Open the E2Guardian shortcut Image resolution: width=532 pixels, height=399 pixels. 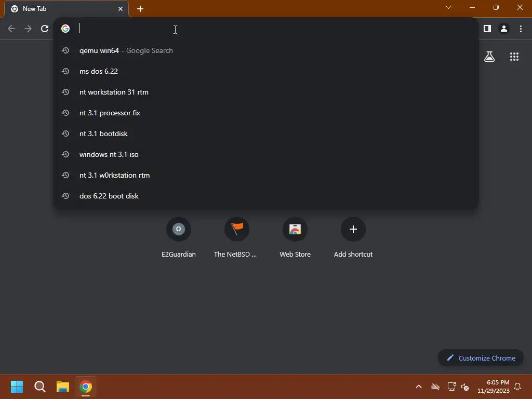point(179,237)
